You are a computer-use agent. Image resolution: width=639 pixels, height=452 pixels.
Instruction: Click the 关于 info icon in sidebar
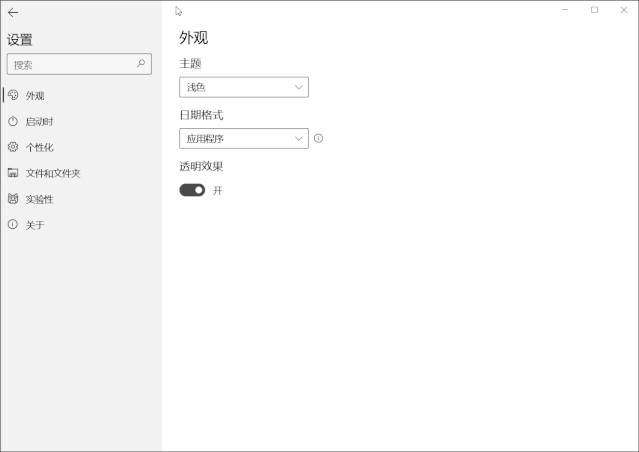pos(13,224)
